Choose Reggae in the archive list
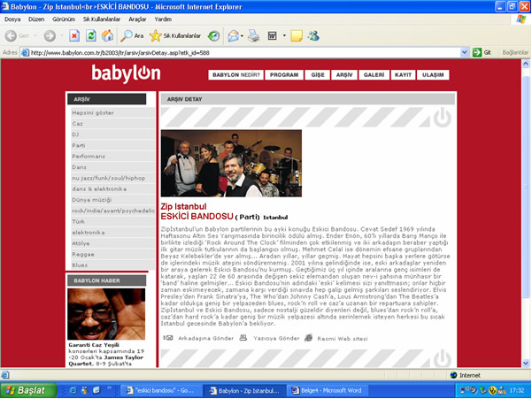This screenshot has height=399, width=532. tap(84, 253)
